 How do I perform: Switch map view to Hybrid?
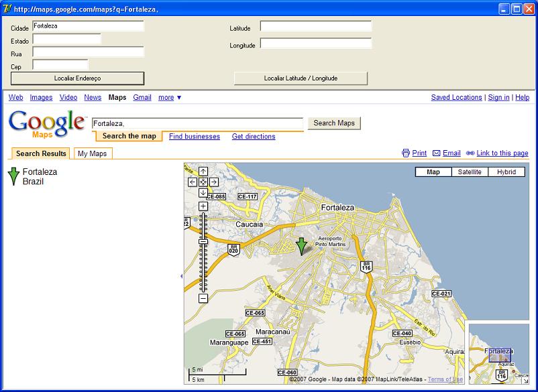[506, 172]
